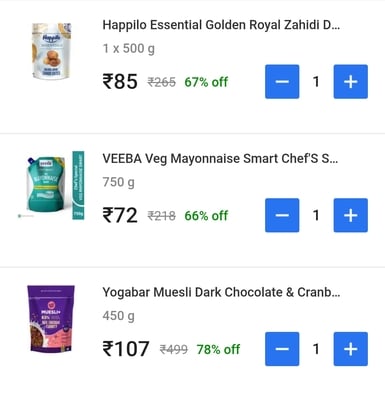Tap the struck-through ₹499 original price
The image size is (385, 400).
pos(174,349)
